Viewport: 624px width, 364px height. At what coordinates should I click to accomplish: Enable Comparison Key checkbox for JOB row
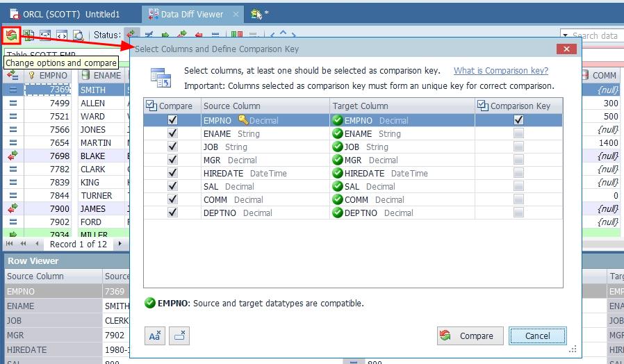[518, 147]
